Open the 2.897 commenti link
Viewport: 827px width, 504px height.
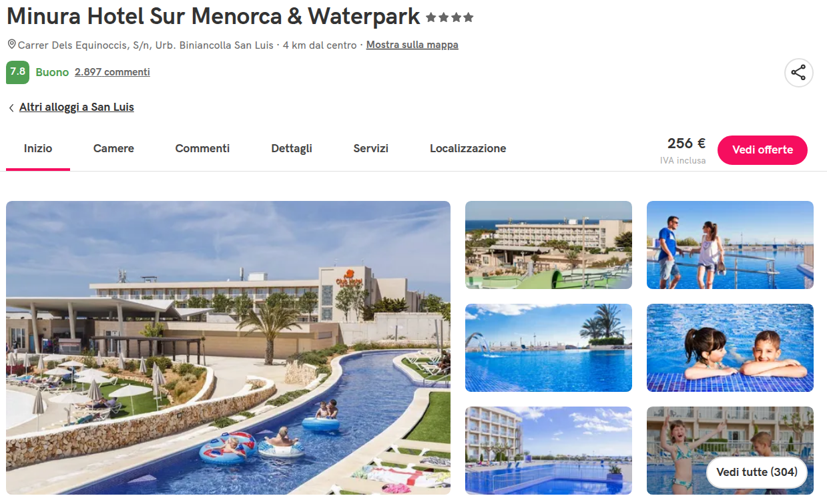pyautogui.click(x=112, y=72)
